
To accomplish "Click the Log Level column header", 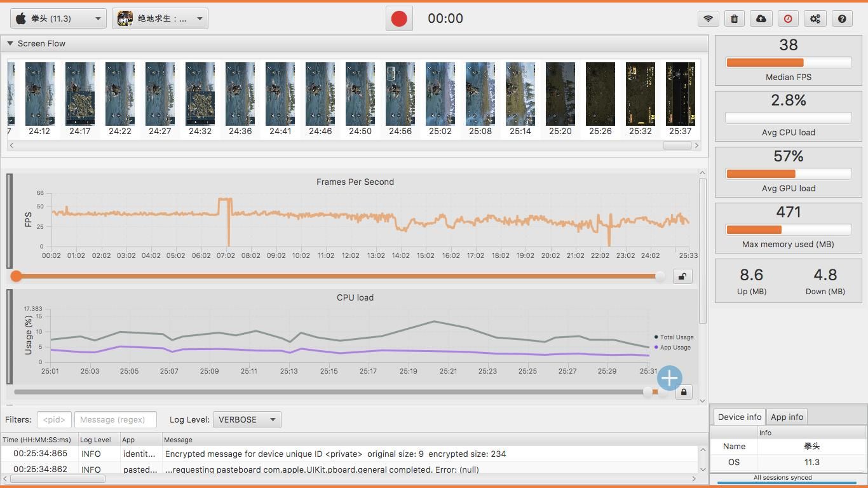I will tap(95, 440).
